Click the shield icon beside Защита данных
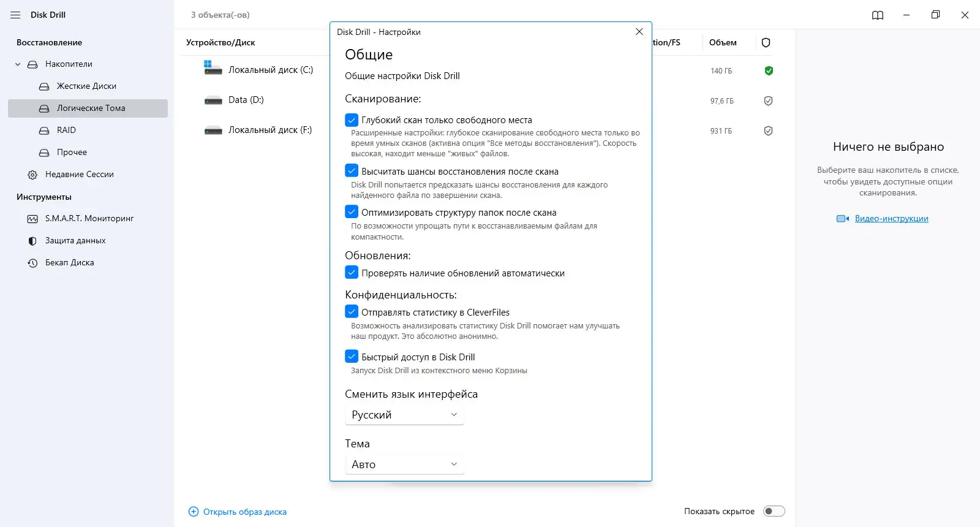The height and width of the screenshot is (527, 980). point(32,241)
